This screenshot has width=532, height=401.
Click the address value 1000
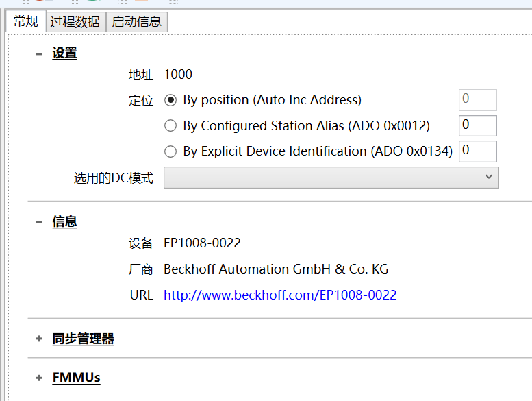178,74
